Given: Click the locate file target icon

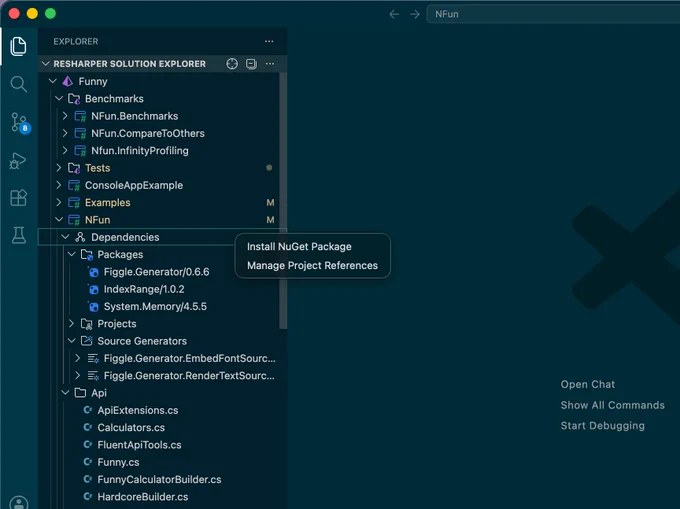Looking at the screenshot, I should click(x=232, y=64).
